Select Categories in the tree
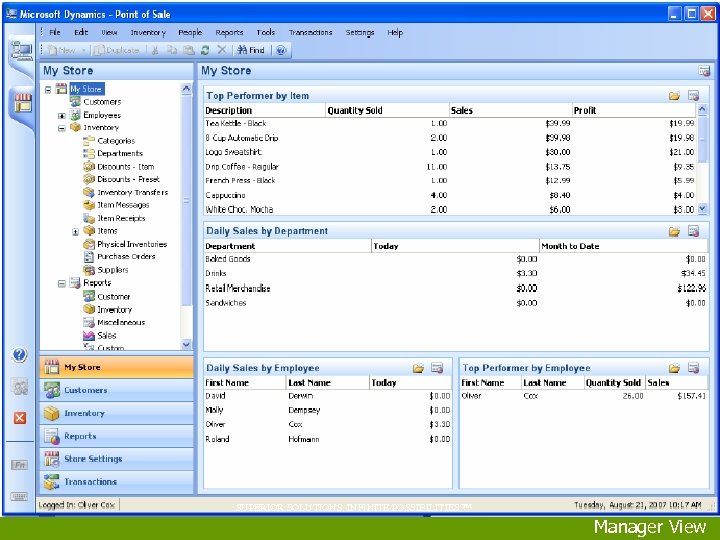 pos(116,141)
